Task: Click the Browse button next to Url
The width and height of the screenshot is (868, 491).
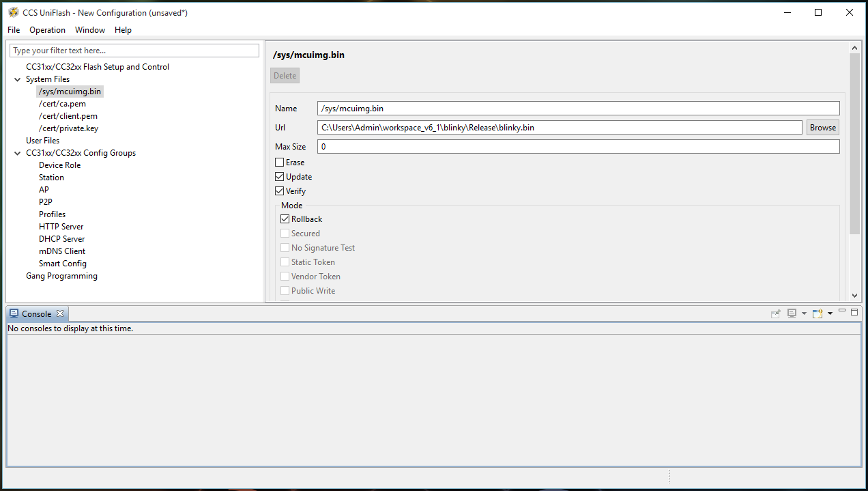Action: point(822,128)
